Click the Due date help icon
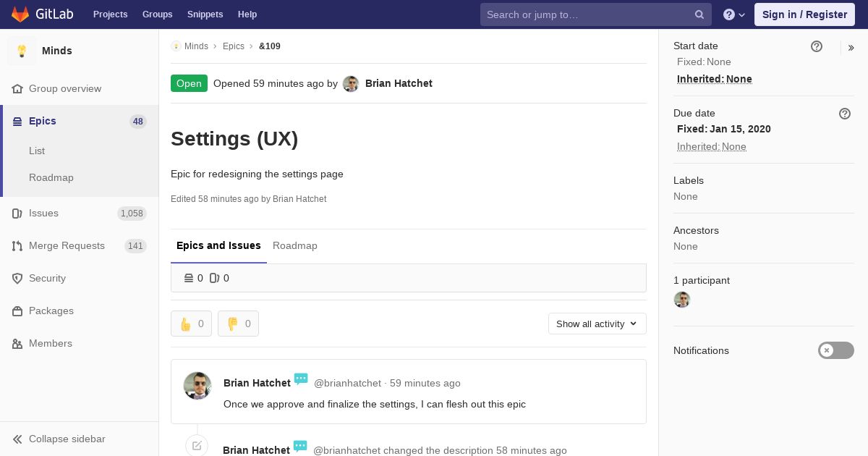The width and height of the screenshot is (868, 456). coord(845,114)
